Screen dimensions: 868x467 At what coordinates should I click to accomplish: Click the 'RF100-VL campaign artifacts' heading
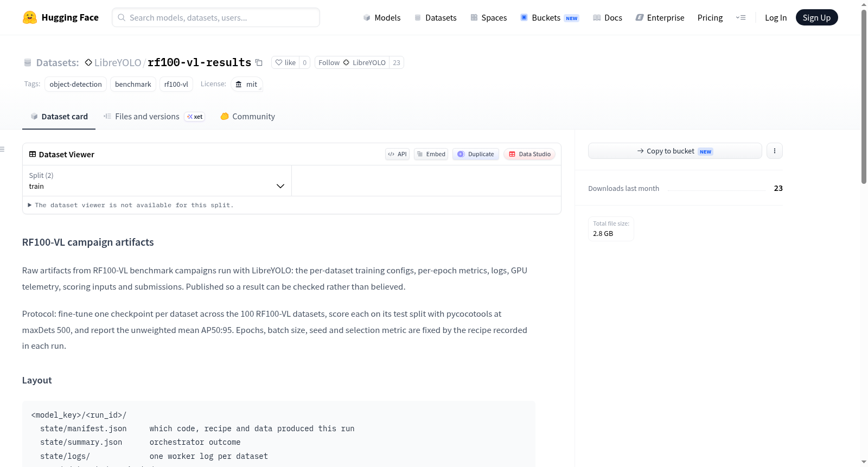pyautogui.click(x=88, y=242)
